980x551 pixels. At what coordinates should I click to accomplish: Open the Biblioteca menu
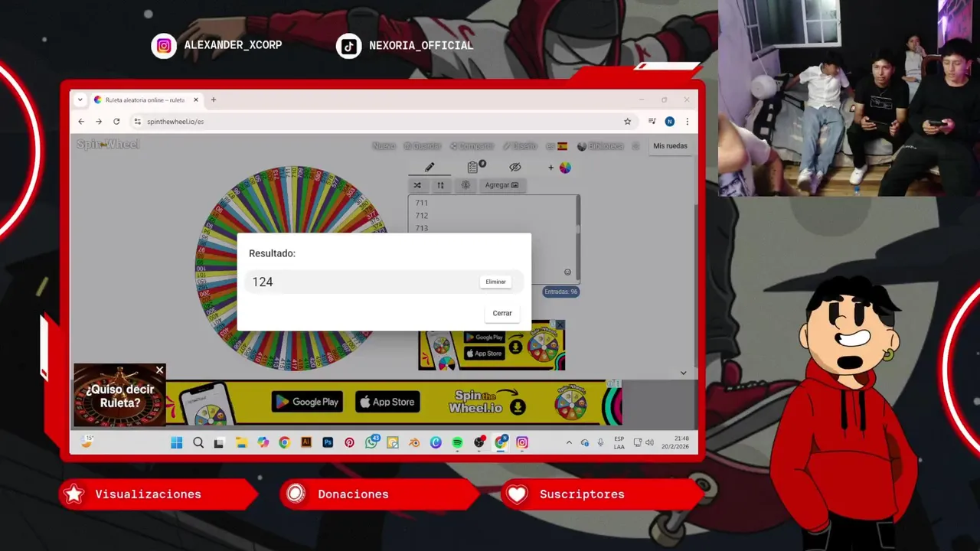point(601,146)
